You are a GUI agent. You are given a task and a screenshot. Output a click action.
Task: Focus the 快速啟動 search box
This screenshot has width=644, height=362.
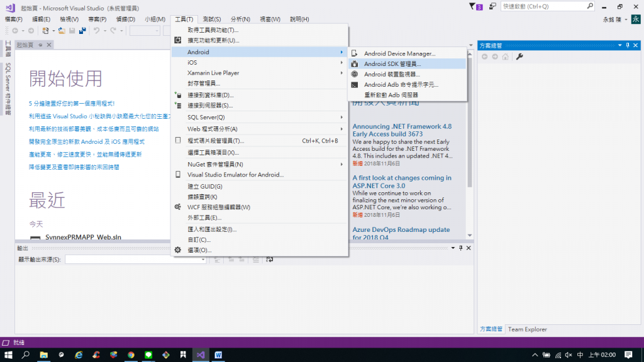[x=547, y=6]
